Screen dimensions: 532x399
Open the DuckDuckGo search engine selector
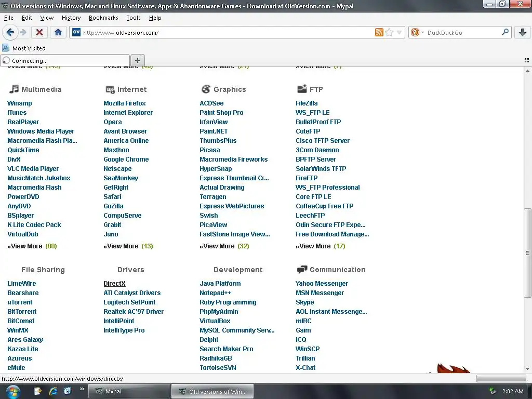[x=417, y=32]
